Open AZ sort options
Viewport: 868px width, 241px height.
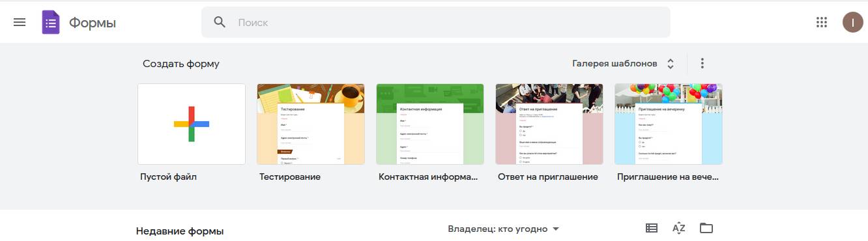click(x=679, y=228)
